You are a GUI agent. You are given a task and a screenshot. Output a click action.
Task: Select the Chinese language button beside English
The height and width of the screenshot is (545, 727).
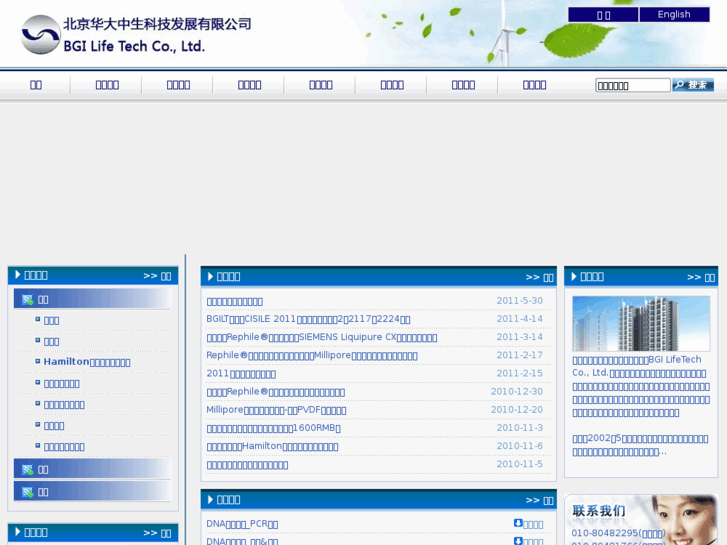(x=603, y=14)
